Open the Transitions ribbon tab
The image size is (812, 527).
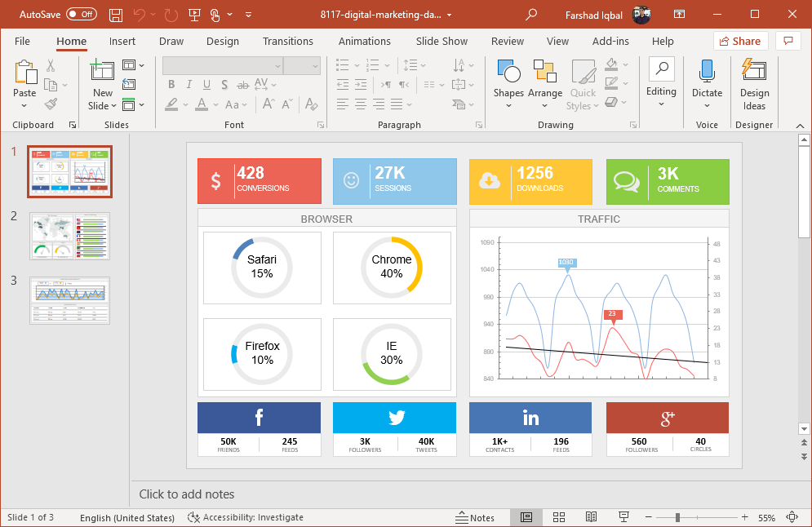click(x=287, y=42)
